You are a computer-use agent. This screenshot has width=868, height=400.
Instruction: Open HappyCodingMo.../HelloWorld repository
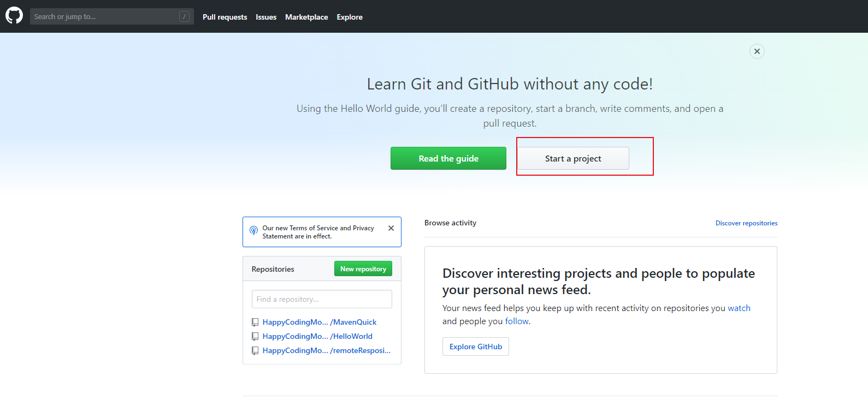[x=317, y=336]
